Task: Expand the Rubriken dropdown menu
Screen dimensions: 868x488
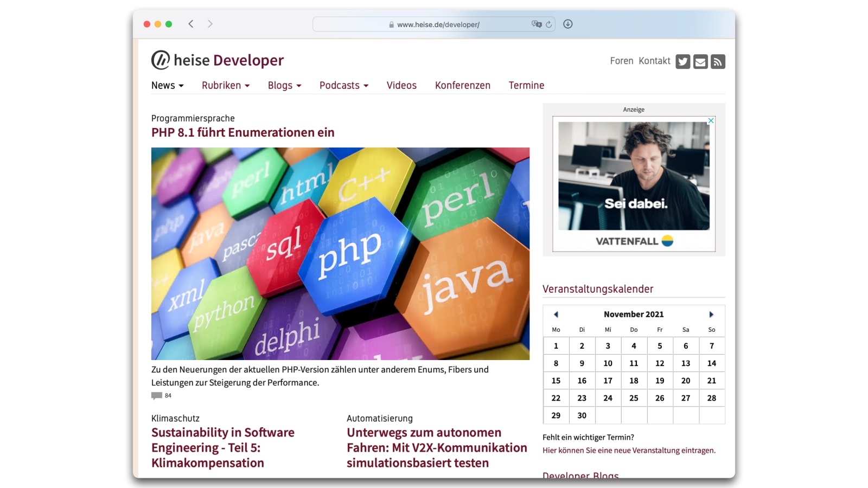Action: point(226,86)
